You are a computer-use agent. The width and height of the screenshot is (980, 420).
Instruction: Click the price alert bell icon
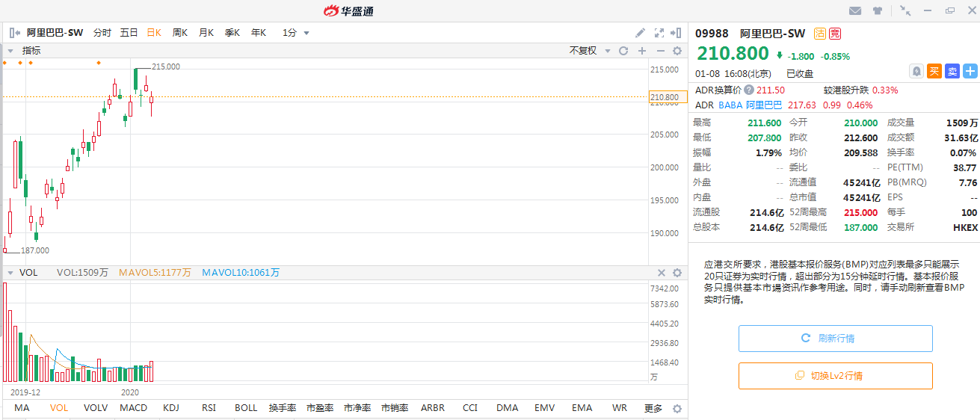pos(916,71)
